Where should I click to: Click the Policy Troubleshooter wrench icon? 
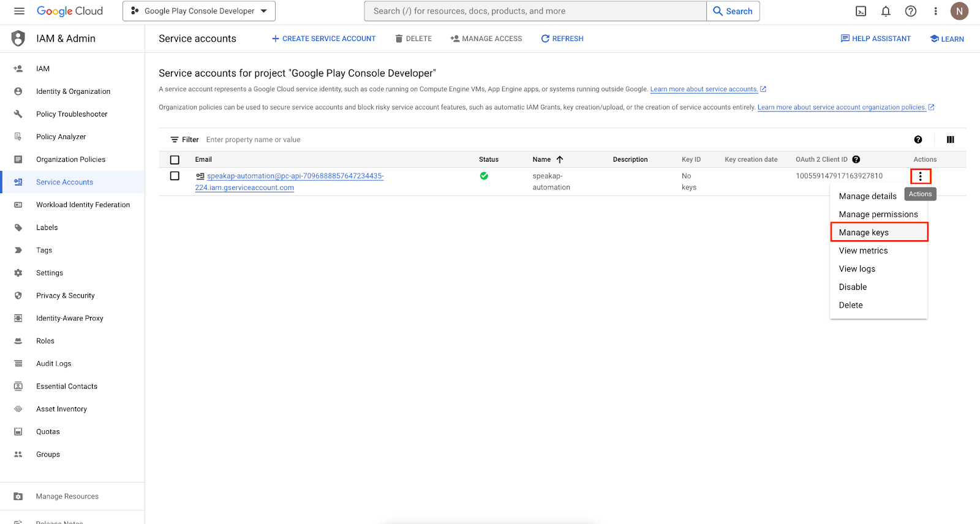[x=18, y=114]
